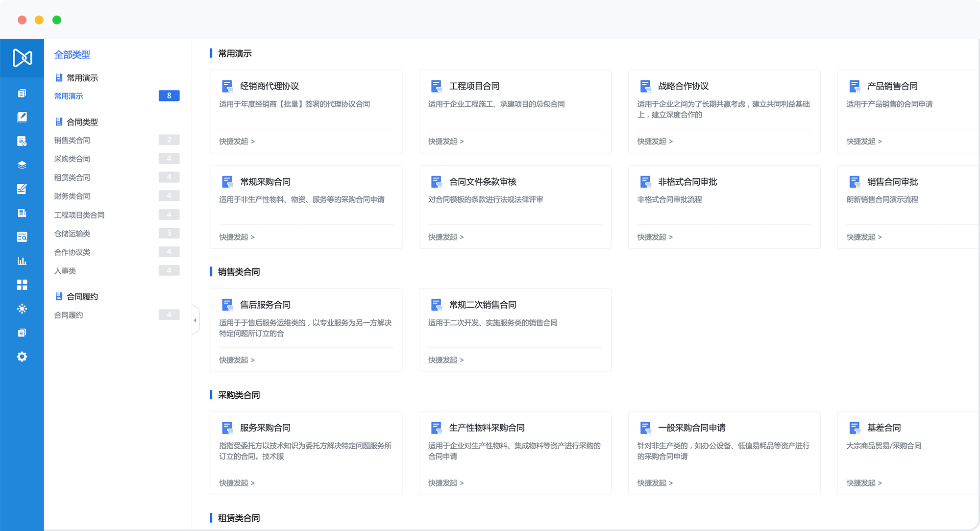The image size is (980, 531).
Task: Open the bar chart statistics icon
Action: click(22, 261)
